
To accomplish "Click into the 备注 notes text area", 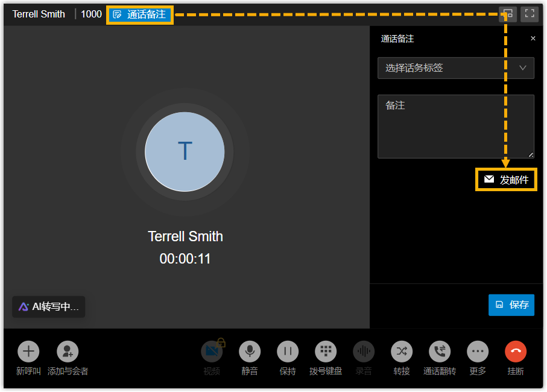I will tap(456, 127).
